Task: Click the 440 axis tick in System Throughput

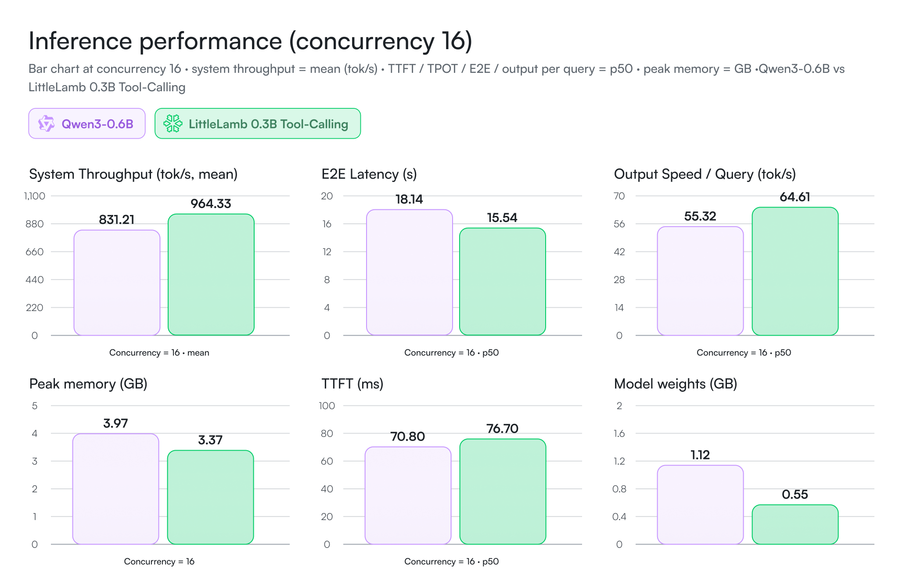Action: (35, 280)
